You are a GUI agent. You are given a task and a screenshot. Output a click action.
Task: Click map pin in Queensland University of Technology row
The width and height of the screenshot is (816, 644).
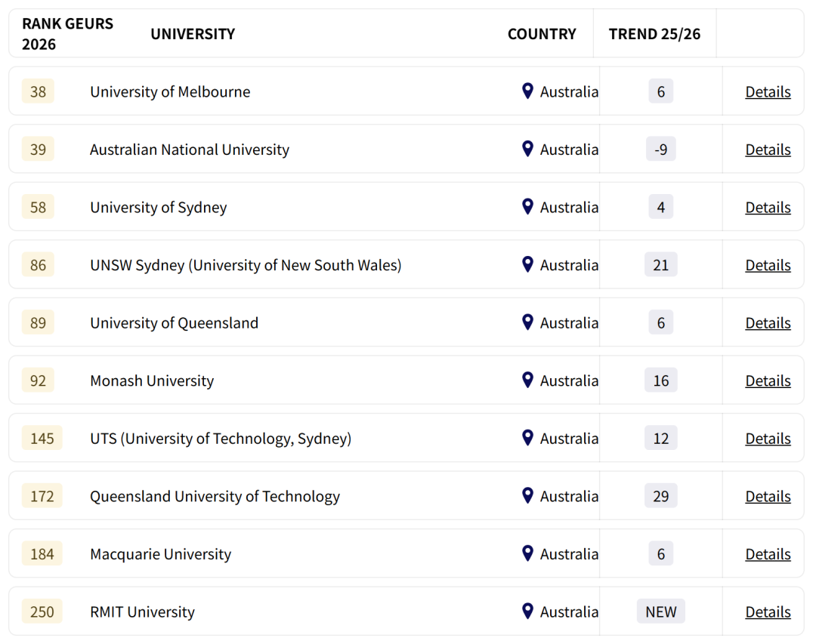pos(528,495)
